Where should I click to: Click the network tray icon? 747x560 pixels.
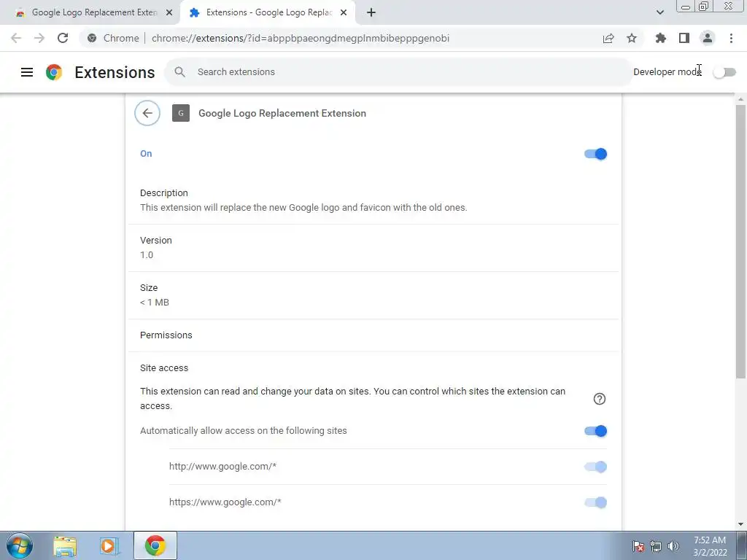(x=656, y=546)
